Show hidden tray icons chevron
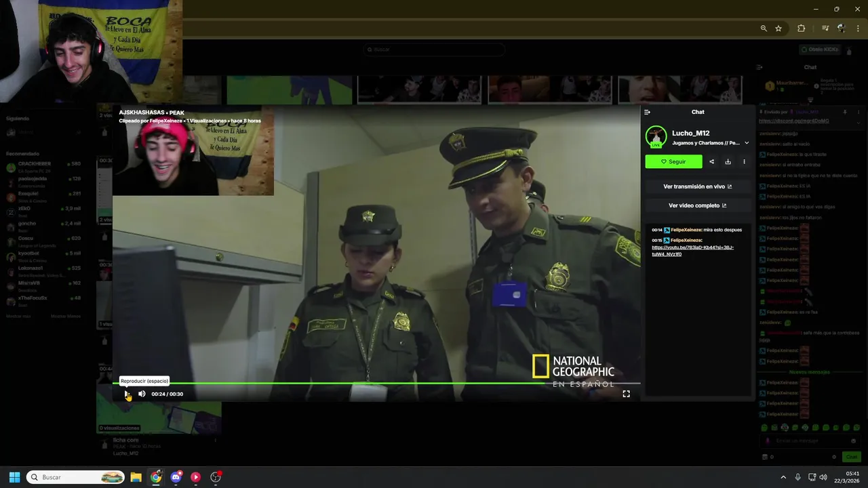 pyautogui.click(x=783, y=477)
